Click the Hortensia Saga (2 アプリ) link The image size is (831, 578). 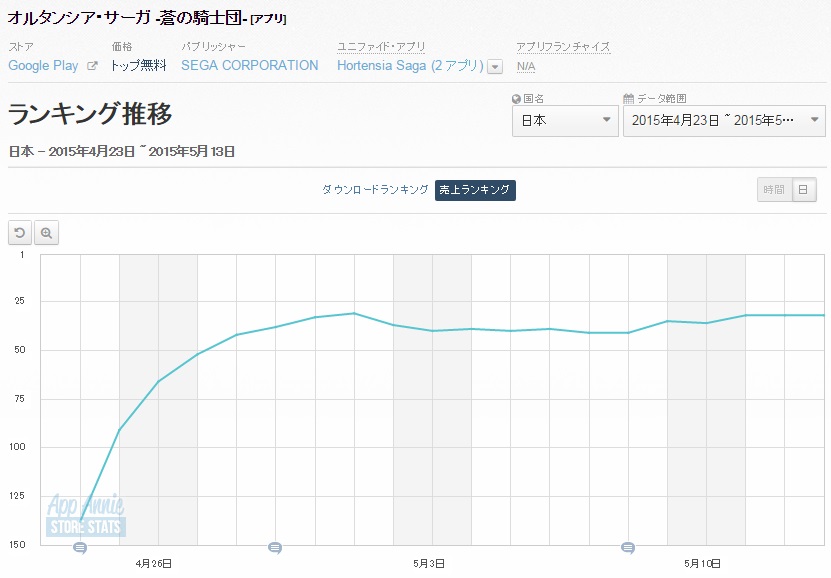(x=410, y=66)
